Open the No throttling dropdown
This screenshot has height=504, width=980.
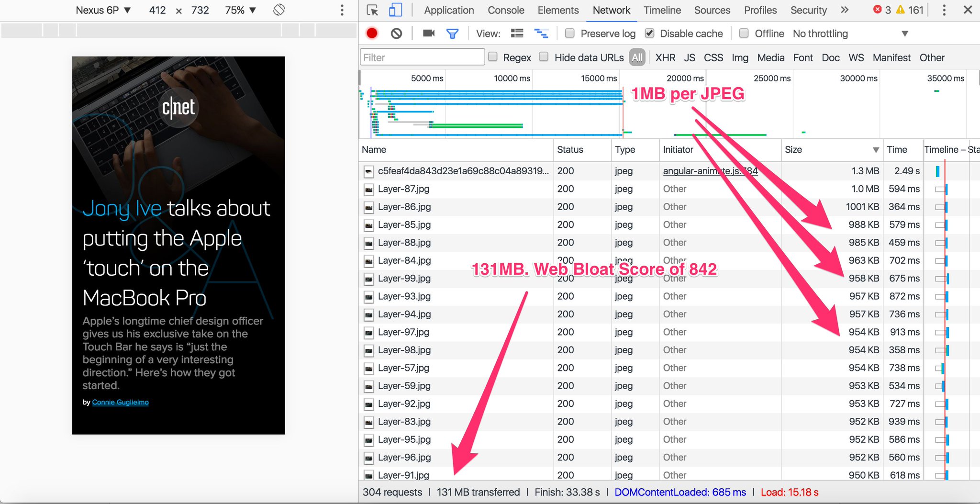[x=850, y=34]
